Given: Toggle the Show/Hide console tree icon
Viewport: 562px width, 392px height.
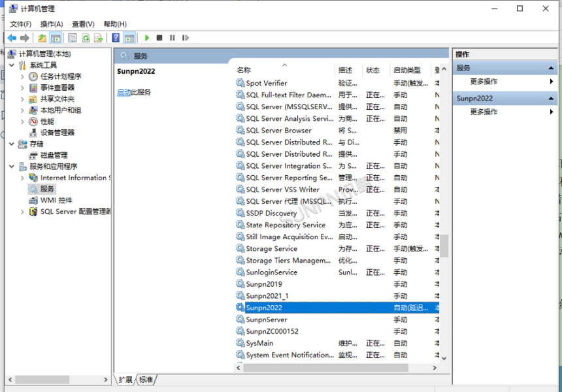Looking at the screenshot, I should coord(56,38).
